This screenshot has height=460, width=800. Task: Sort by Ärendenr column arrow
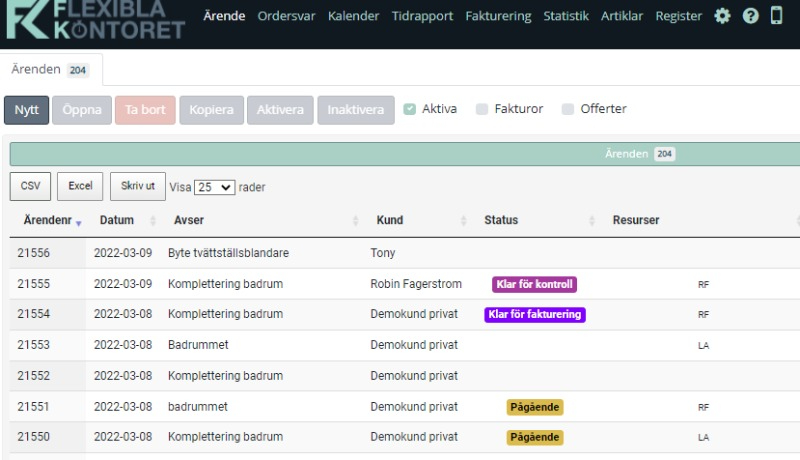pos(79,223)
